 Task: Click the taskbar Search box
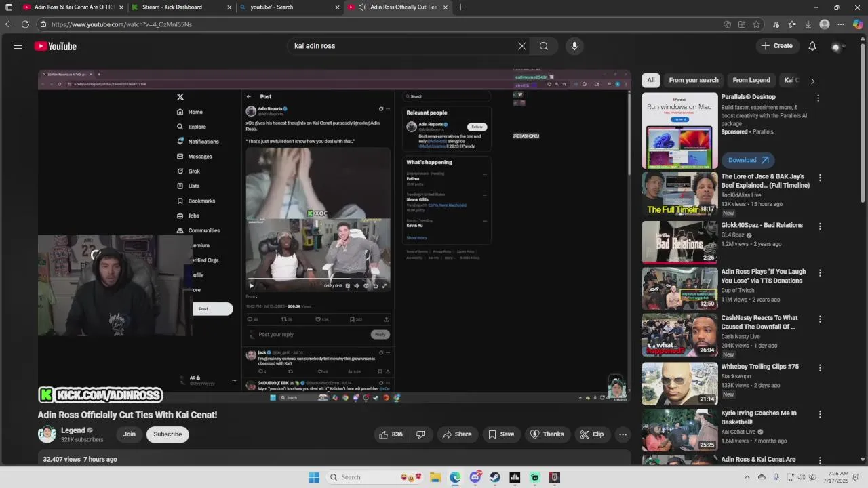click(x=375, y=477)
